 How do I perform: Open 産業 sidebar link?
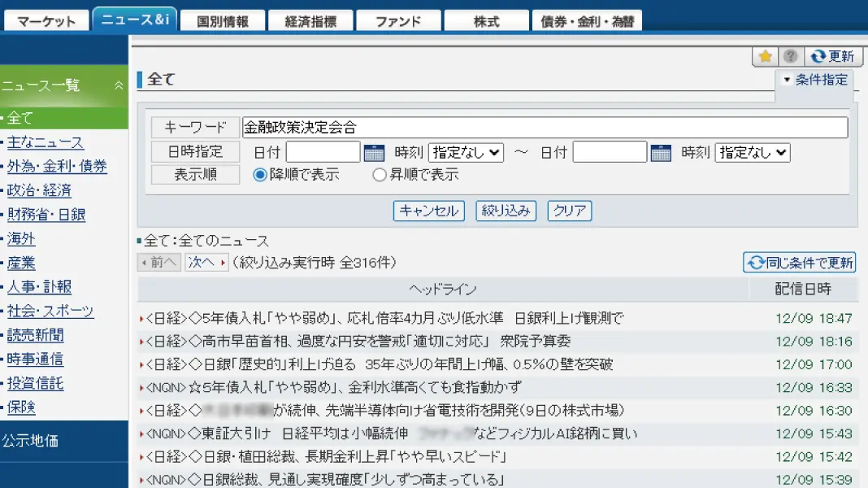(21, 263)
